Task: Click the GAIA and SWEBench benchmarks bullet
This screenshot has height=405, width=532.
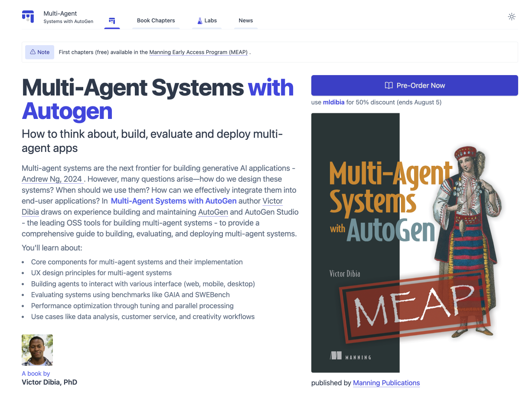Action: (x=131, y=295)
